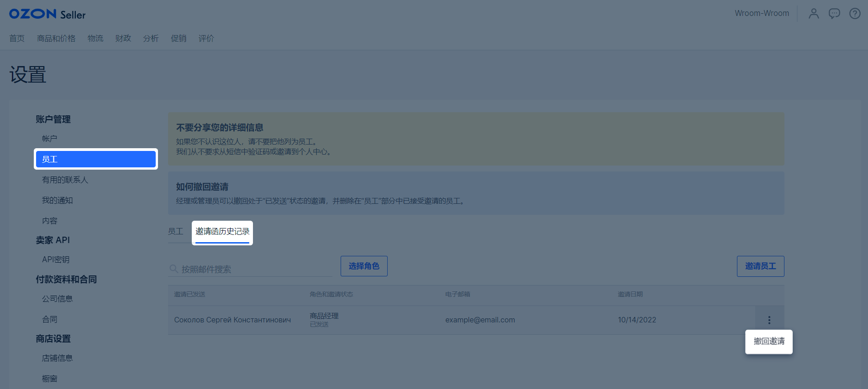Click the 付款资料和合同 section heading

(x=66, y=280)
